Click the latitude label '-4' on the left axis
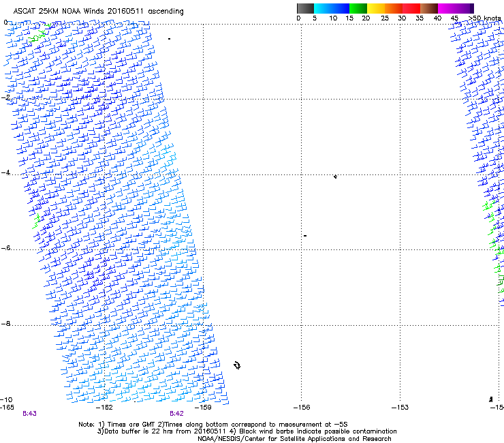The height and width of the screenshot is (443, 504). (x=5, y=172)
